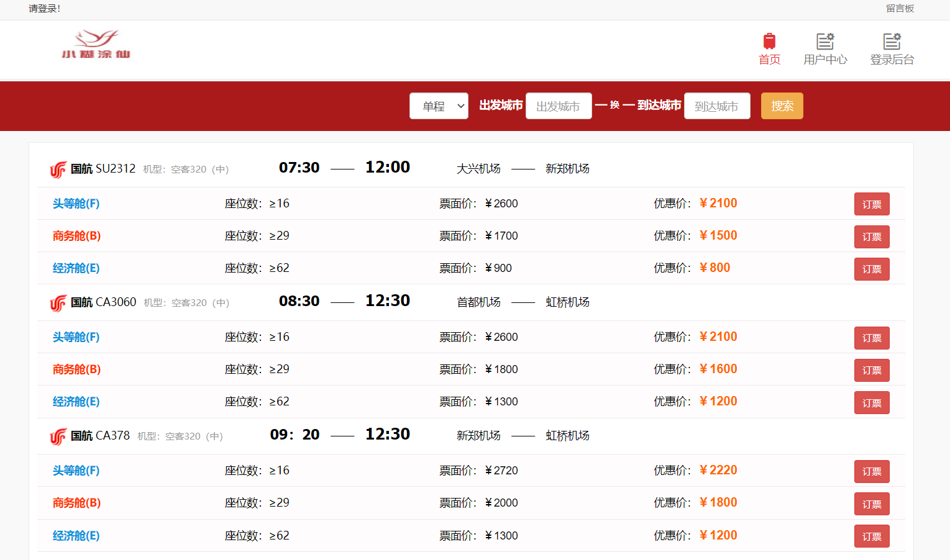
Task: Click the 请登录 login link
Action: click(x=44, y=9)
